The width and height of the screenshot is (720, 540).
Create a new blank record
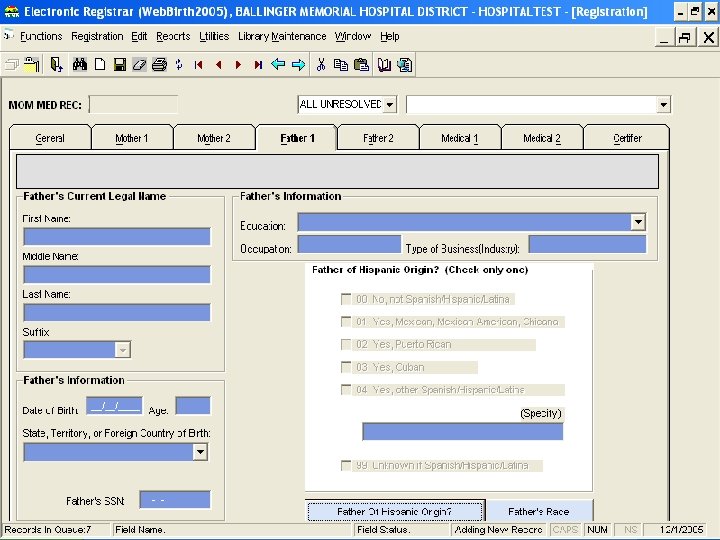coord(100,65)
